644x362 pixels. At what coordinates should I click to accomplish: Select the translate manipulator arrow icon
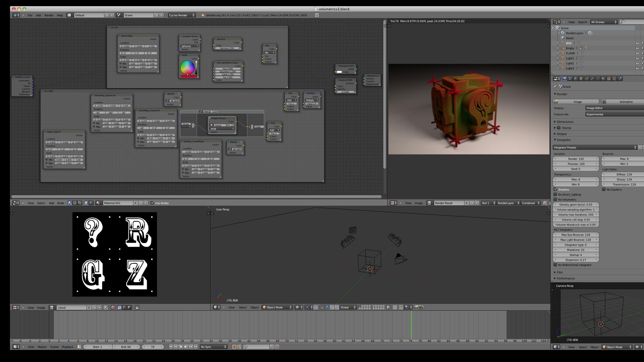[x=327, y=307]
